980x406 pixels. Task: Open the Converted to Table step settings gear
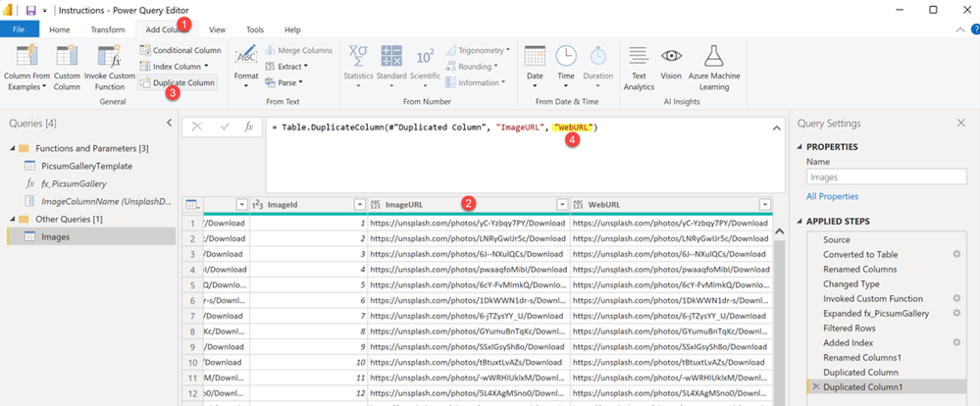point(955,254)
